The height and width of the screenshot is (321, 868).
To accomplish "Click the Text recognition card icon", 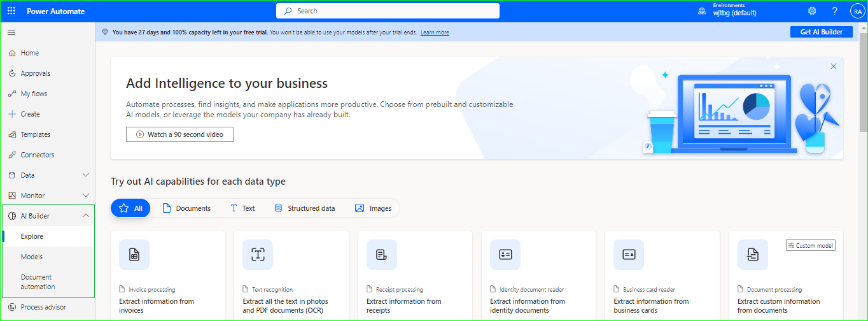I will pos(258,255).
